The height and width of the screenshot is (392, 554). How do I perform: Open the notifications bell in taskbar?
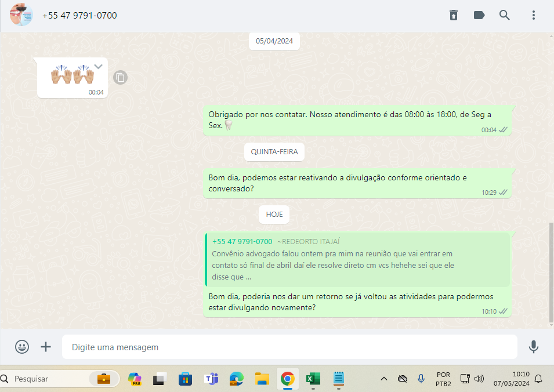click(538, 379)
